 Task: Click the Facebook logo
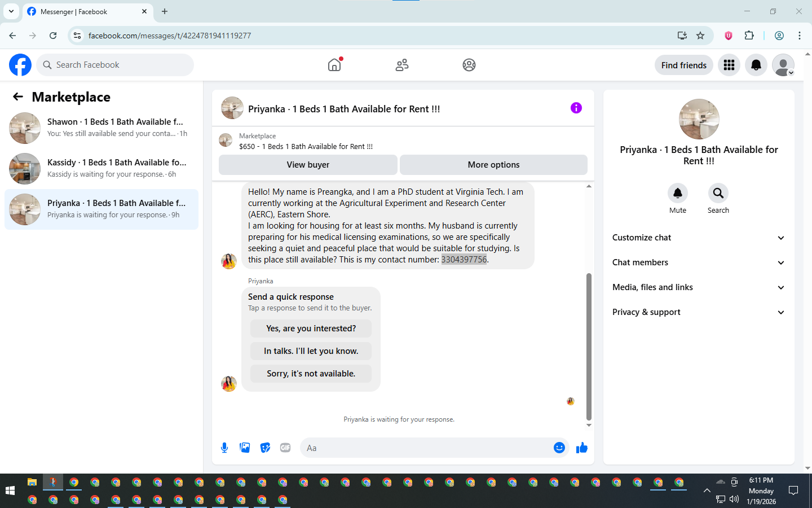click(20, 65)
